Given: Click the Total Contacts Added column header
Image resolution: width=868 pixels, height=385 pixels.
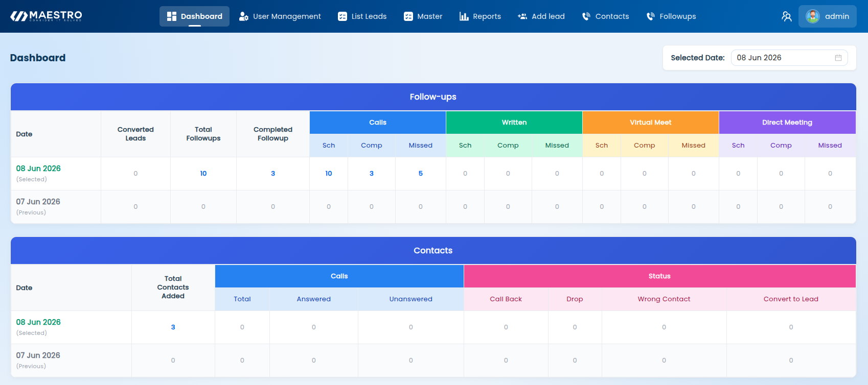Looking at the screenshot, I should click(173, 287).
